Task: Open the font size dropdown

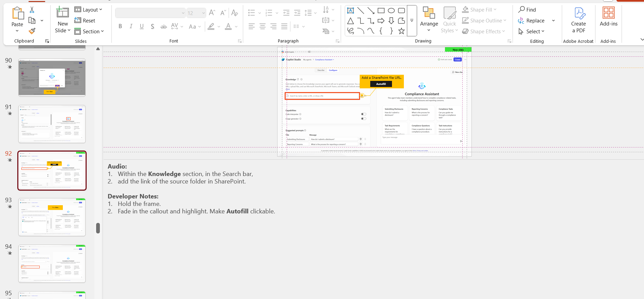Action: [x=203, y=13]
